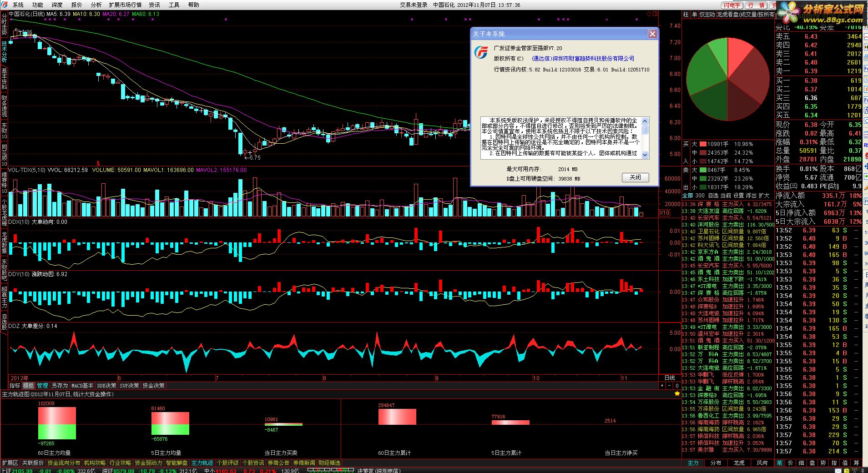Select the 自选 filter in alerts list

point(713,196)
